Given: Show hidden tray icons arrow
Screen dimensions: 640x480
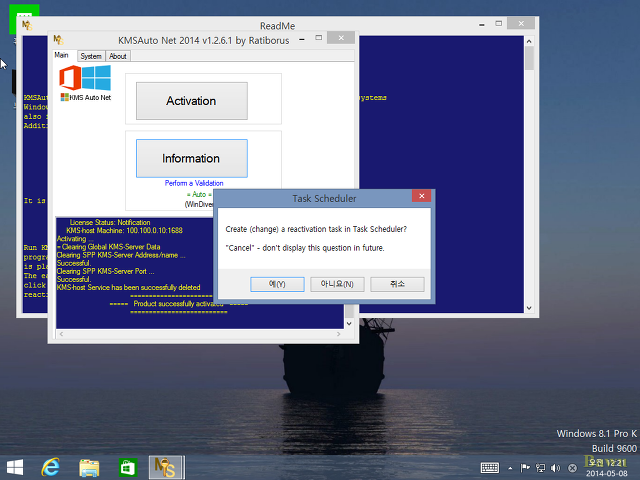Looking at the screenshot, I should tap(510, 468).
